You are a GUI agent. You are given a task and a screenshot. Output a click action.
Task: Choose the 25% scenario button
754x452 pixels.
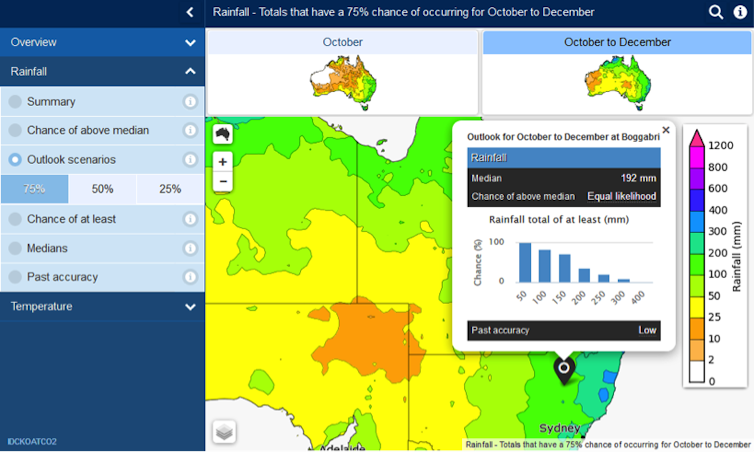tap(170, 189)
